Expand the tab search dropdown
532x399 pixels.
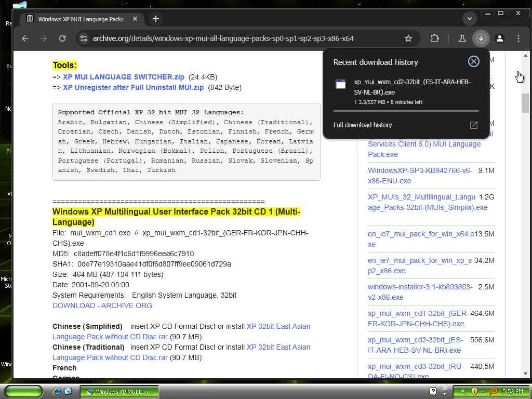tap(470, 19)
